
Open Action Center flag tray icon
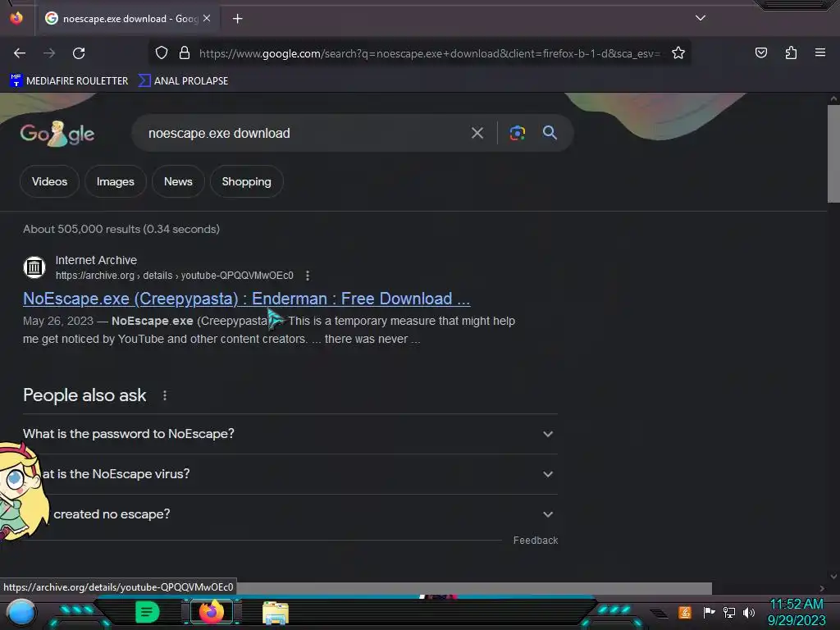709,612
